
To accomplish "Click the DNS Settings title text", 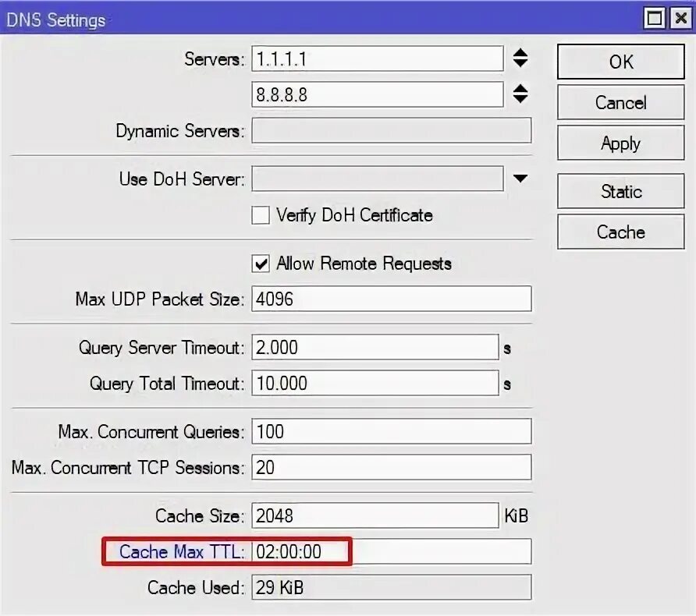I will [56, 20].
